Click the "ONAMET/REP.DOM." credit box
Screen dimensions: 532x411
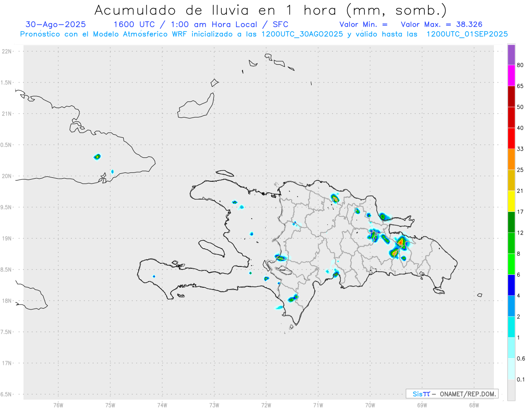tap(452, 394)
